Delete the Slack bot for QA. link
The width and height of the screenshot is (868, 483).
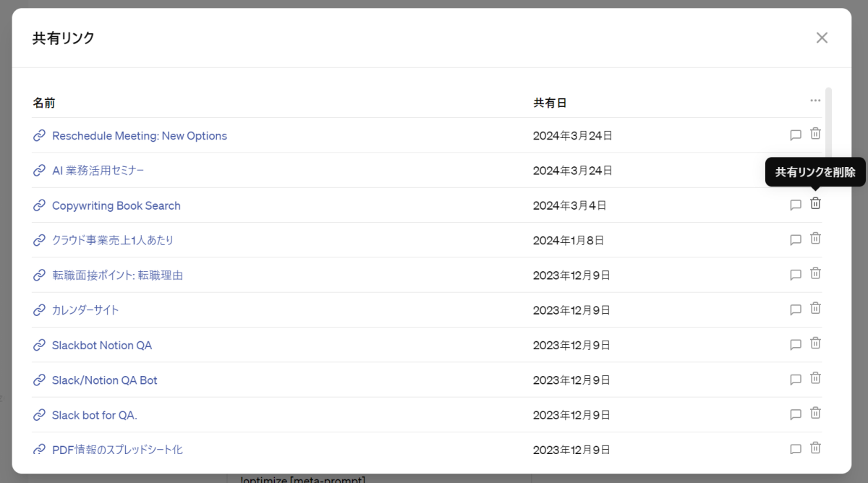tap(815, 413)
